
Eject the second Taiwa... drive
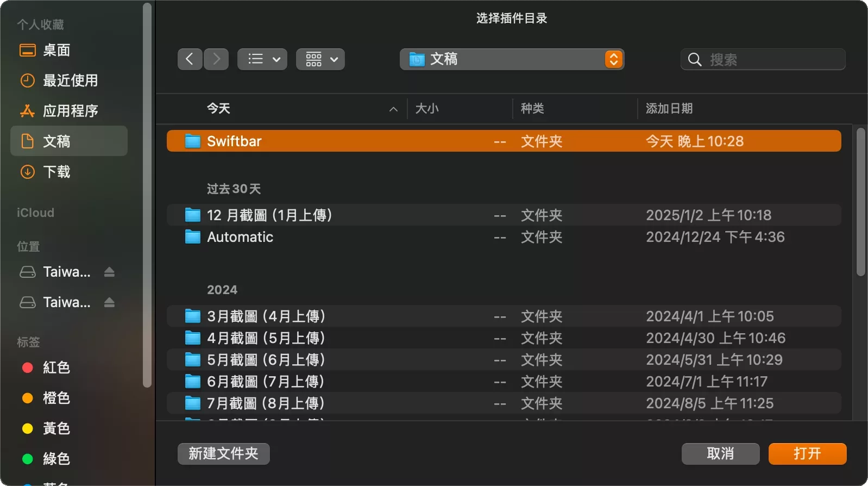109,302
